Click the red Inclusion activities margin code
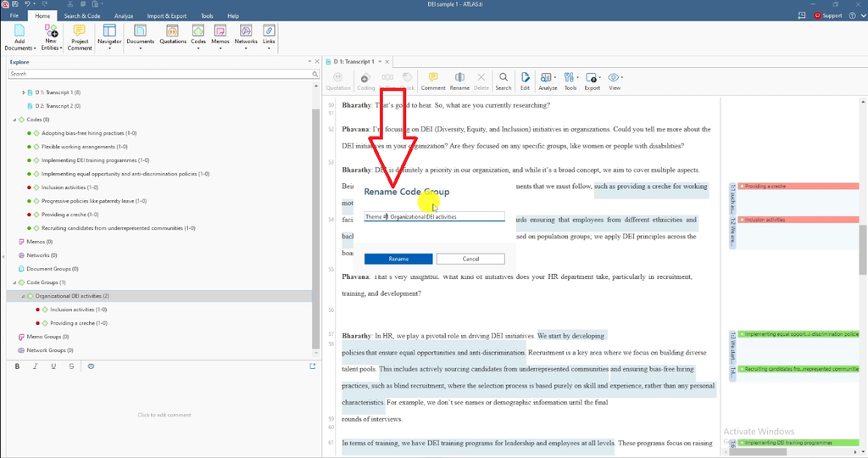Viewport: 868px width, 458px height. [x=798, y=220]
